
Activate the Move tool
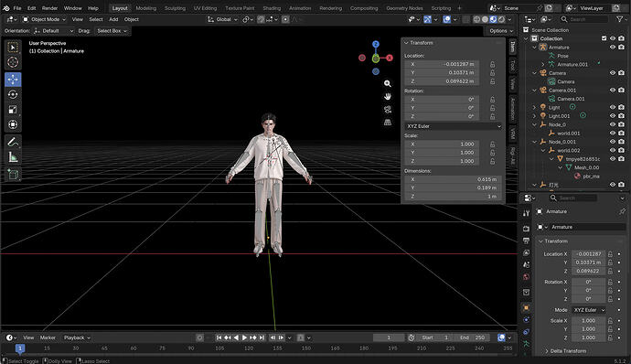(x=13, y=80)
